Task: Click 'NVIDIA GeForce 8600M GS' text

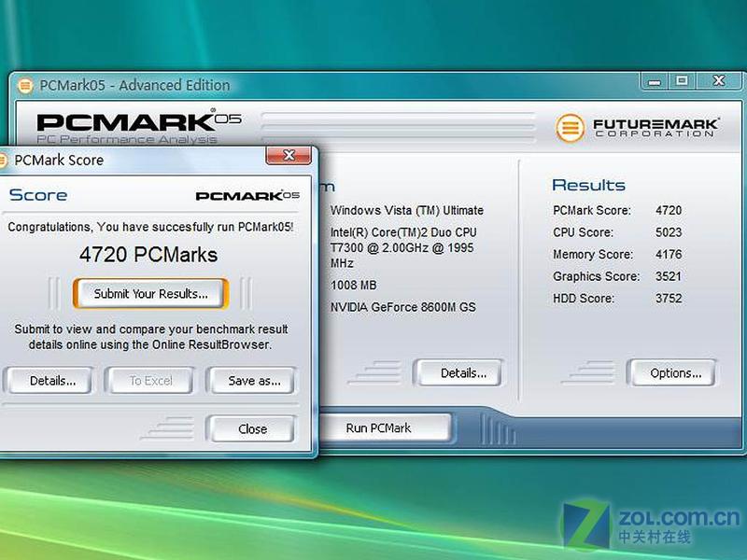Action: pos(403,307)
